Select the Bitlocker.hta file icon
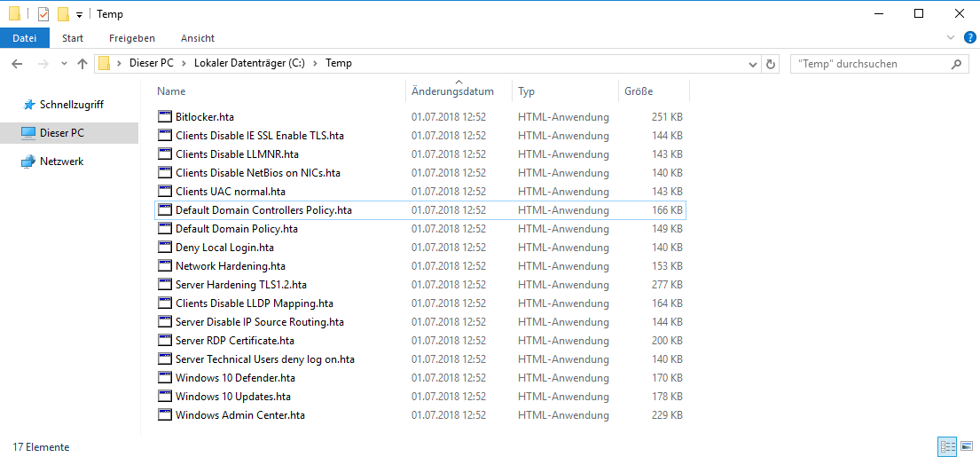The image size is (980, 457). 164,117
